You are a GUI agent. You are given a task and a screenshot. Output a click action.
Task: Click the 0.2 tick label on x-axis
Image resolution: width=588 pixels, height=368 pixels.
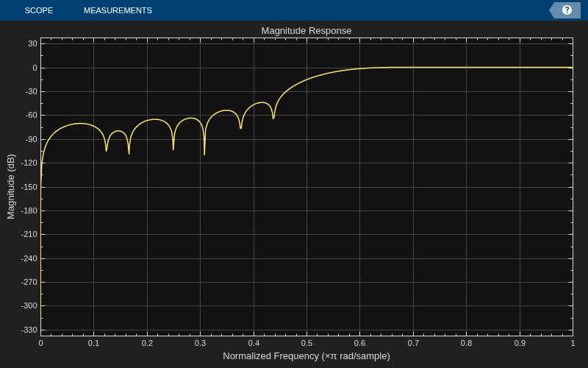tap(147, 343)
